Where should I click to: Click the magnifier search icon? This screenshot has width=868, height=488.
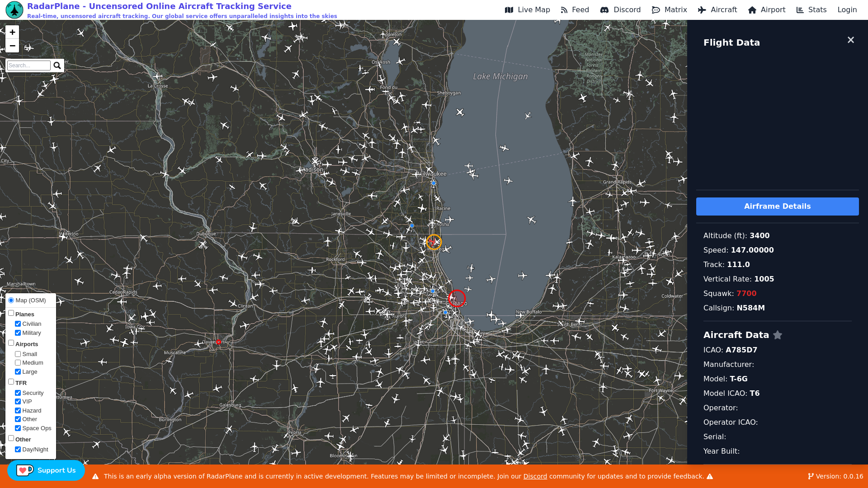point(57,66)
